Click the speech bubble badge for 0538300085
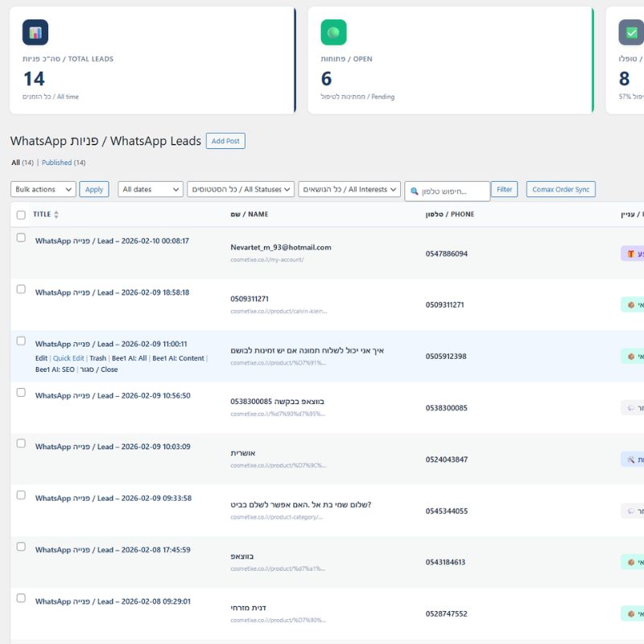This screenshot has height=644, width=644. click(633, 408)
